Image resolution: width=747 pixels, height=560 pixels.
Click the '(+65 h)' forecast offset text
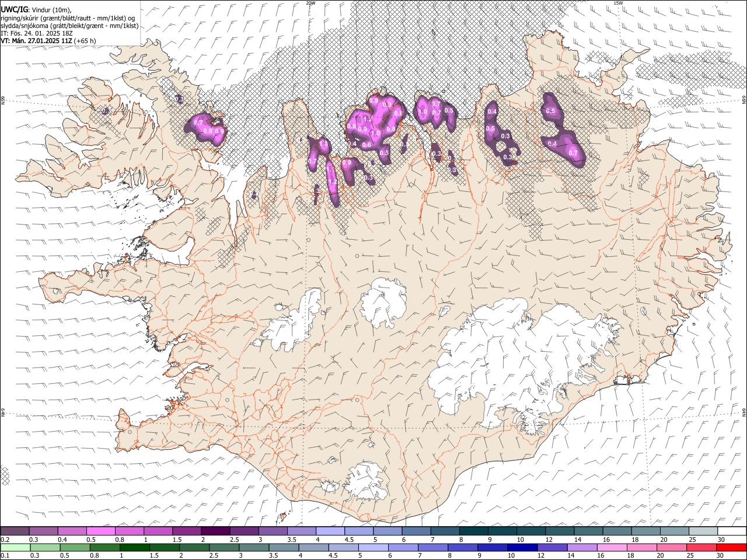85,41
